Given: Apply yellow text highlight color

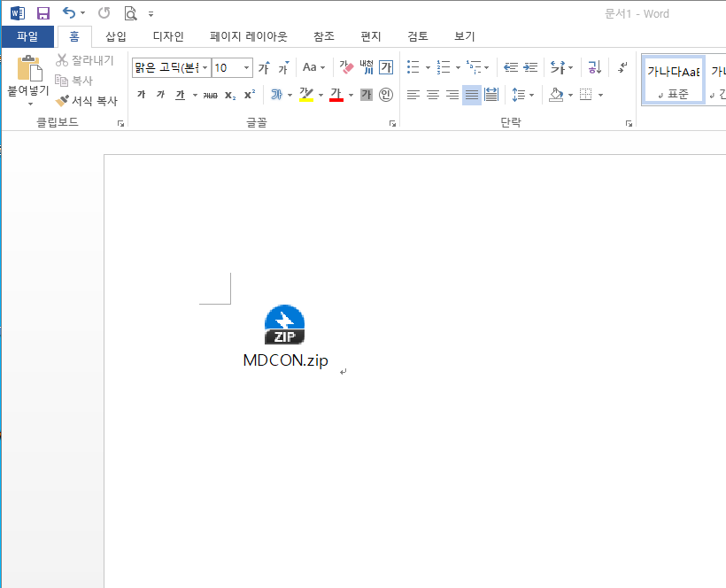Looking at the screenshot, I should tap(306, 95).
